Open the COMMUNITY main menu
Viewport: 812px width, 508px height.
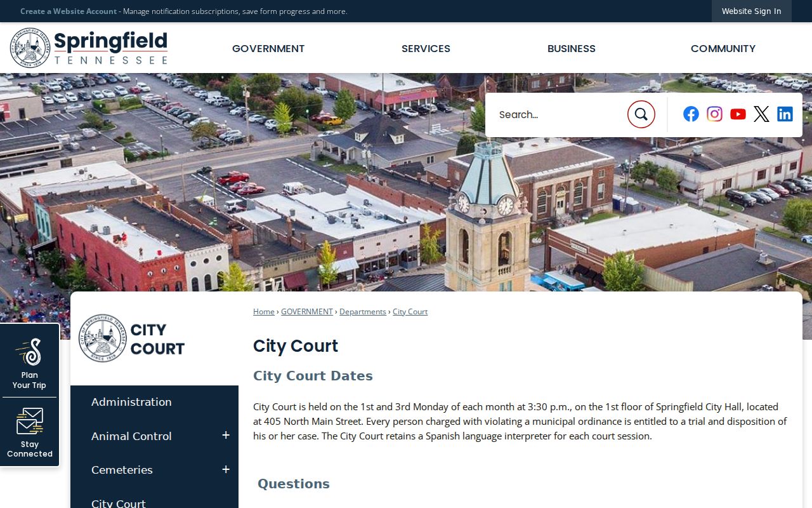tap(723, 48)
